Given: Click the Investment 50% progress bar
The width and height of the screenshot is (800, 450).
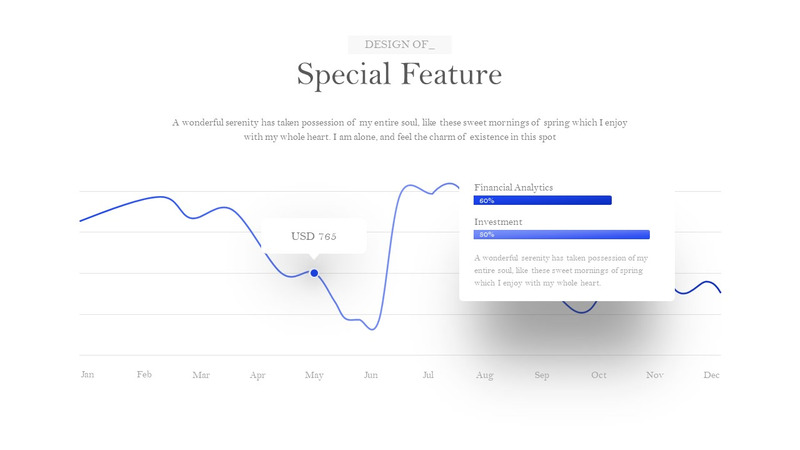Looking at the screenshot, I should tap(561, 235).
